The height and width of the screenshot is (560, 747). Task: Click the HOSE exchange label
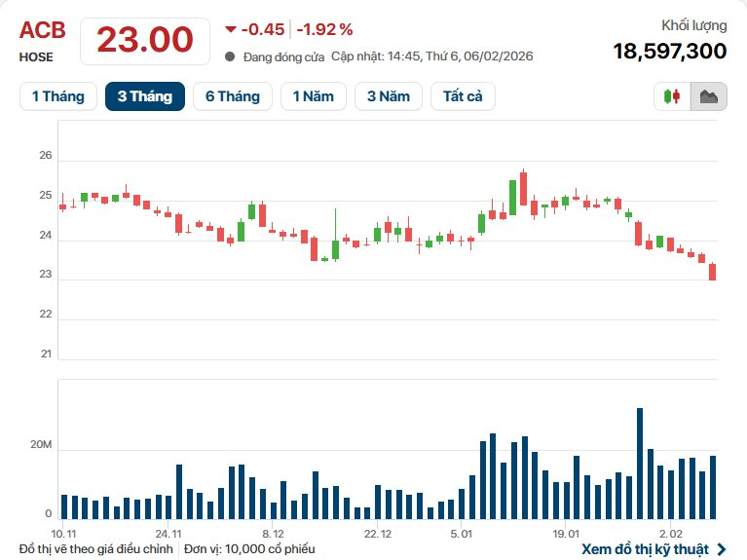point(37,57)
